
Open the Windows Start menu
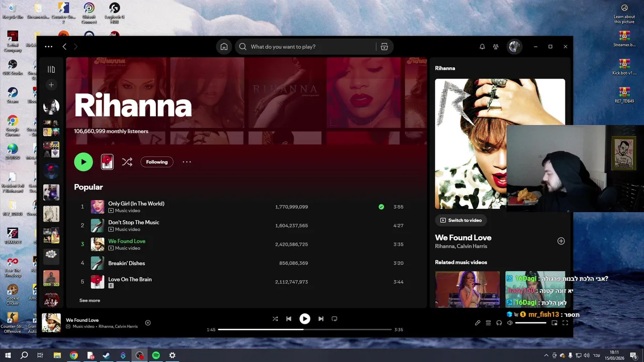(x=8, y=355)
